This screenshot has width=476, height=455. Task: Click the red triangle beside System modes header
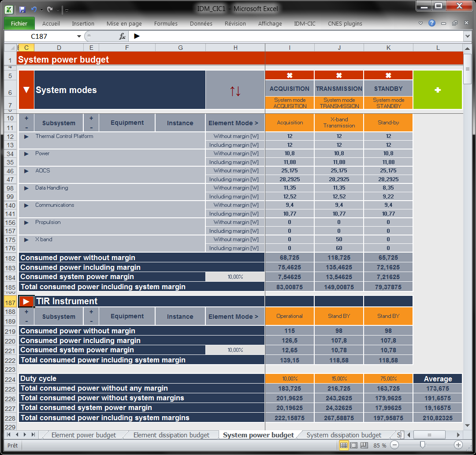26,90
